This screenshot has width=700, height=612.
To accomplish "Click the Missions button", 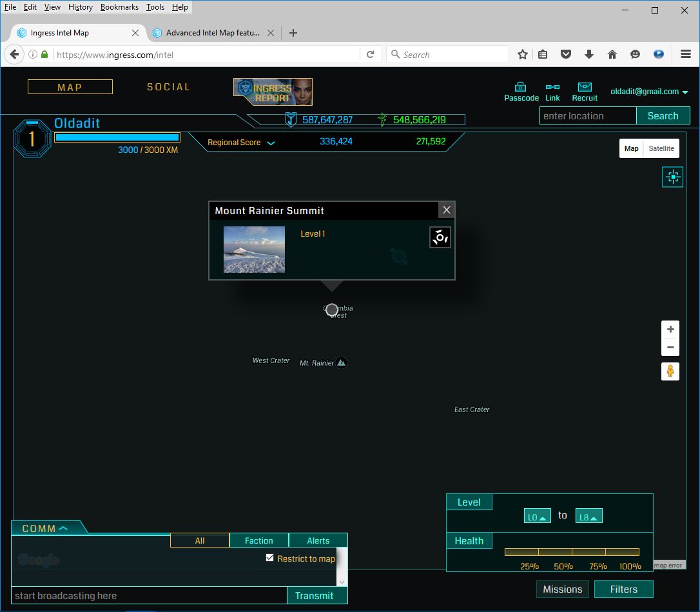I will click(x=562, y=589).
